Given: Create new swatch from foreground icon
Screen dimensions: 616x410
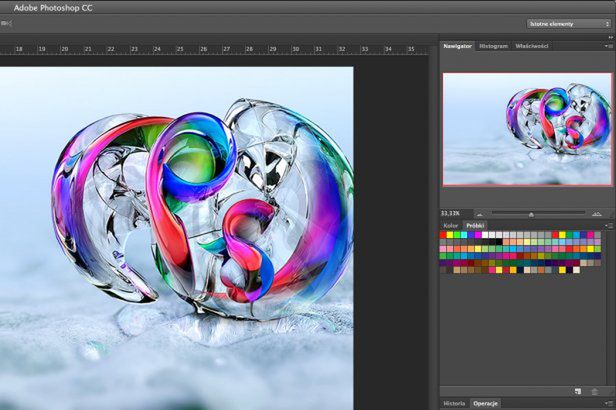Looking at the screenshot, I should pos(578,391).
